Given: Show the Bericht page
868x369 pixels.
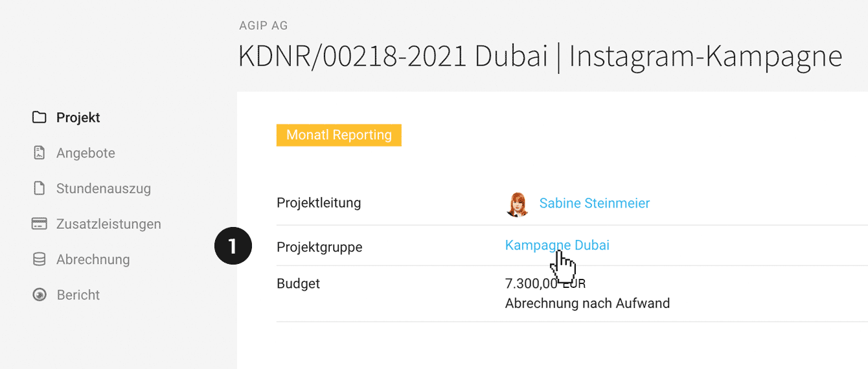Looking at the screenshot, I should click(78, 295).
